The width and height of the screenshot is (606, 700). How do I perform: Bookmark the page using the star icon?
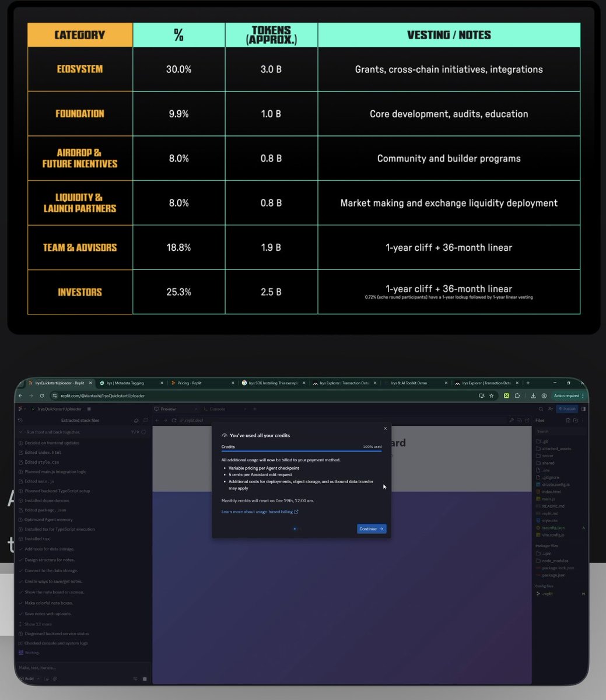coord(492,395)
